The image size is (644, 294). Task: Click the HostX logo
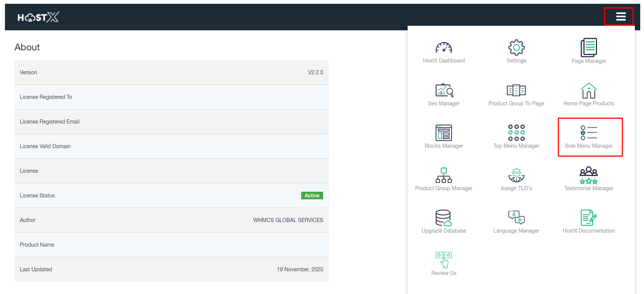pyautogui.click(x=38, y=17)
